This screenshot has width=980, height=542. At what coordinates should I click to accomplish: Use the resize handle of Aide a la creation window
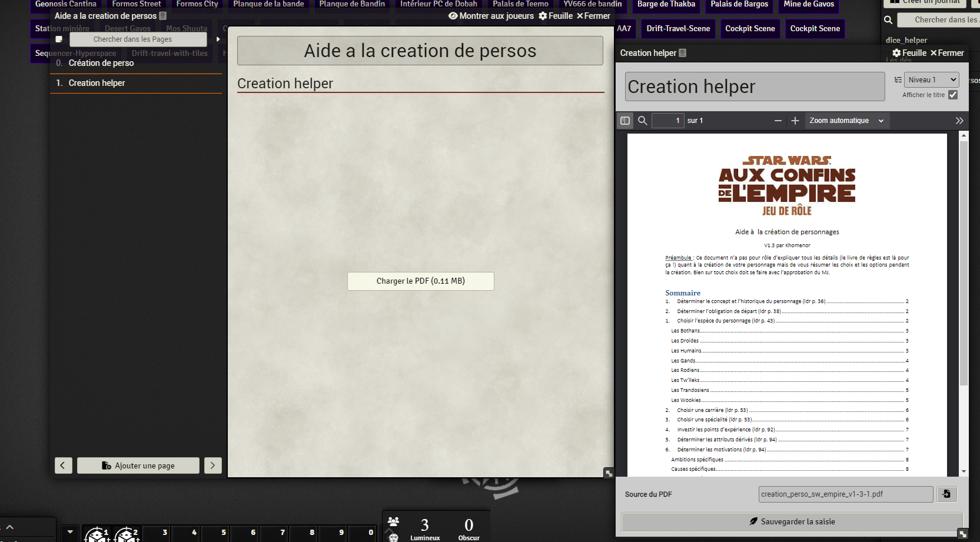[609, 473]
